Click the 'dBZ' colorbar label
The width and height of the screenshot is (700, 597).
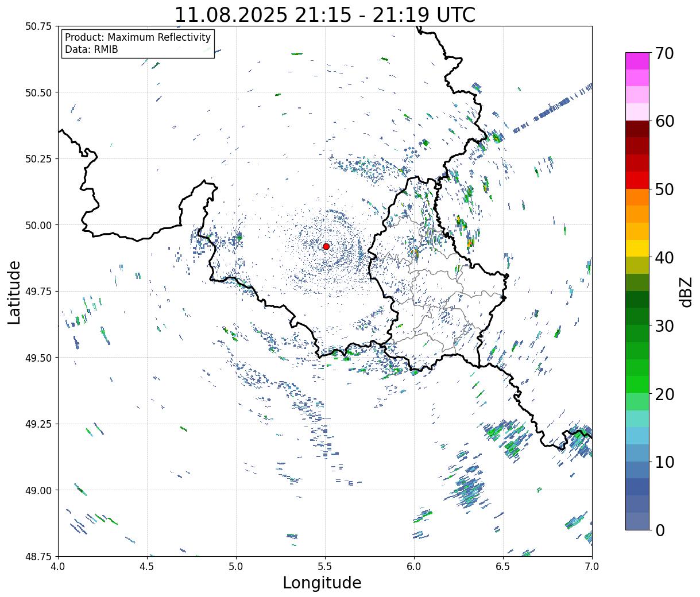point(686,292)
